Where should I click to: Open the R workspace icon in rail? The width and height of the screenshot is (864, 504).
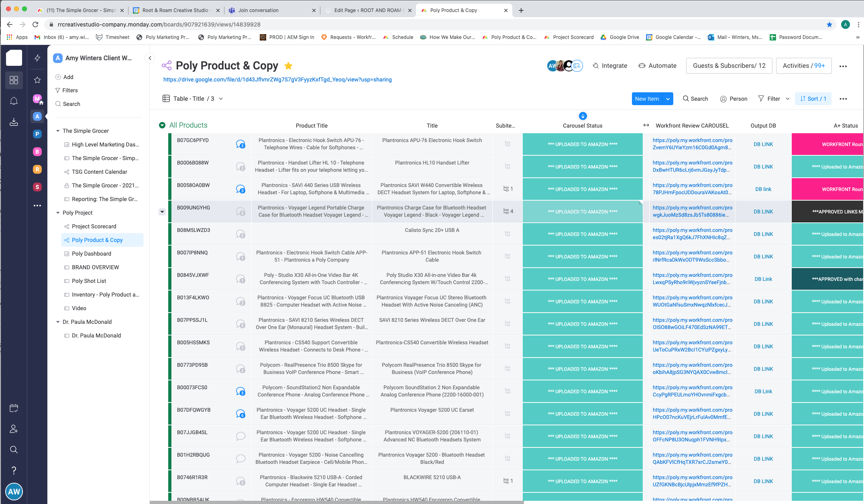tap(37, 169)
